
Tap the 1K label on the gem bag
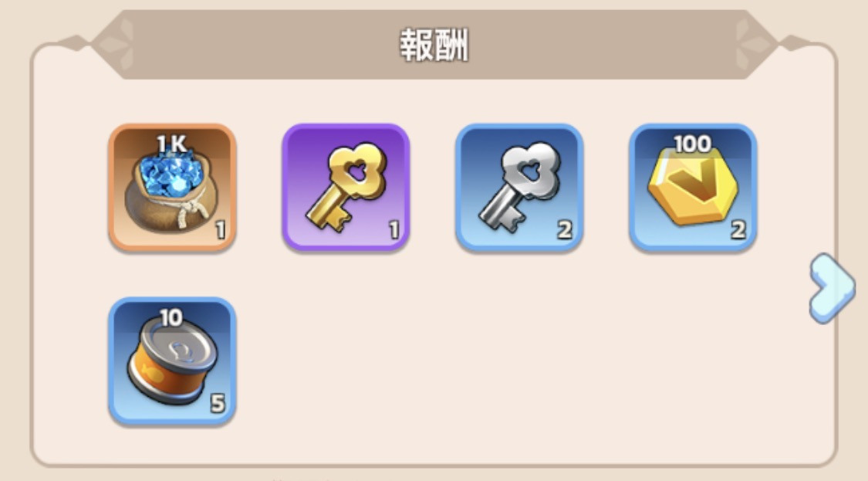pyautogui.click(x=172, y=144)
